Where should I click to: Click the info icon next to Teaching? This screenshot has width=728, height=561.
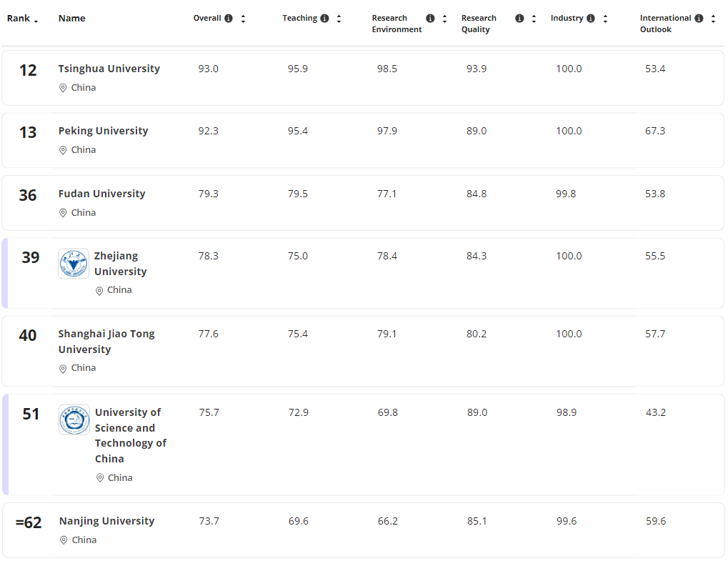325,19
